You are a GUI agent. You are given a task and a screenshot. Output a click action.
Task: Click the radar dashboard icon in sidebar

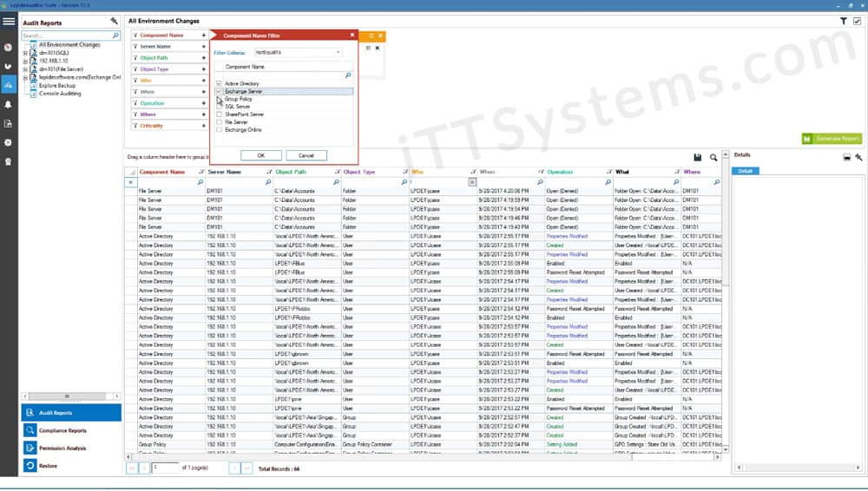click(x=9, y=48)
